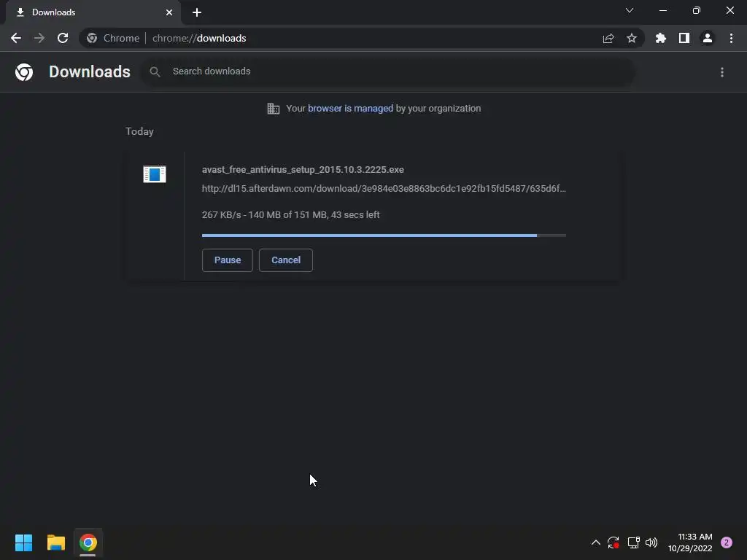Open the side panel icon
Screen dimensions: 747x560
coord(684,38)
